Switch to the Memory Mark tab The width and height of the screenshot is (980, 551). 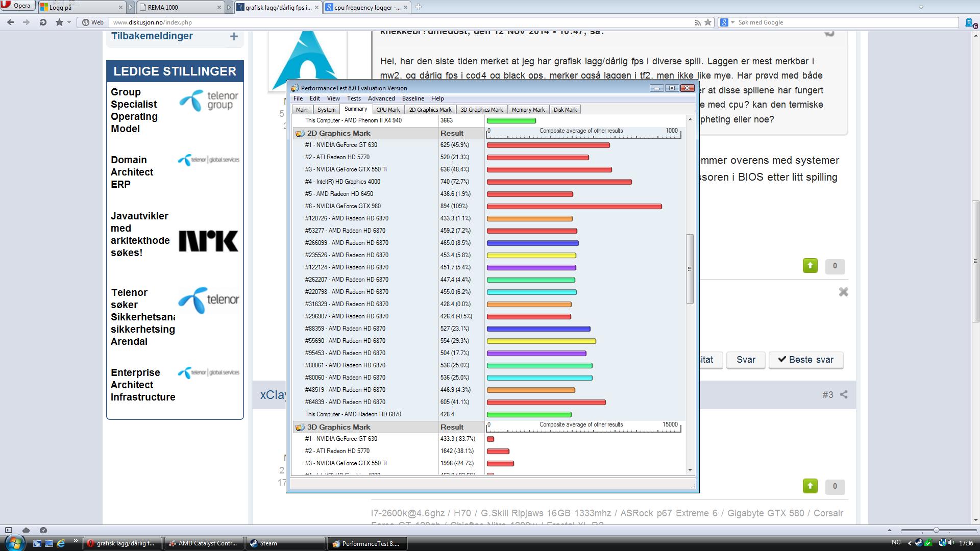pyautogui.click(x=528, y=110)
